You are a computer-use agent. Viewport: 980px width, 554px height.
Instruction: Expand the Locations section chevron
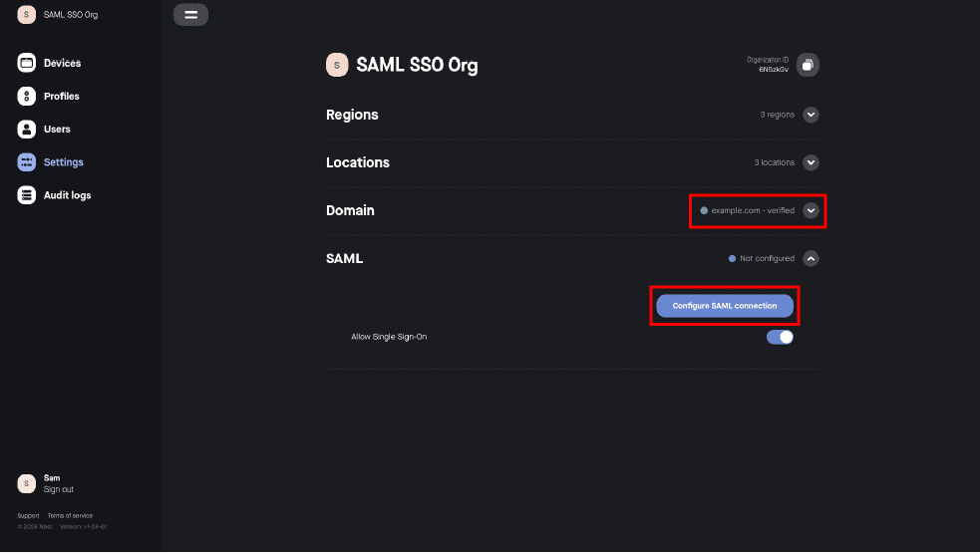tap(811, 163)
